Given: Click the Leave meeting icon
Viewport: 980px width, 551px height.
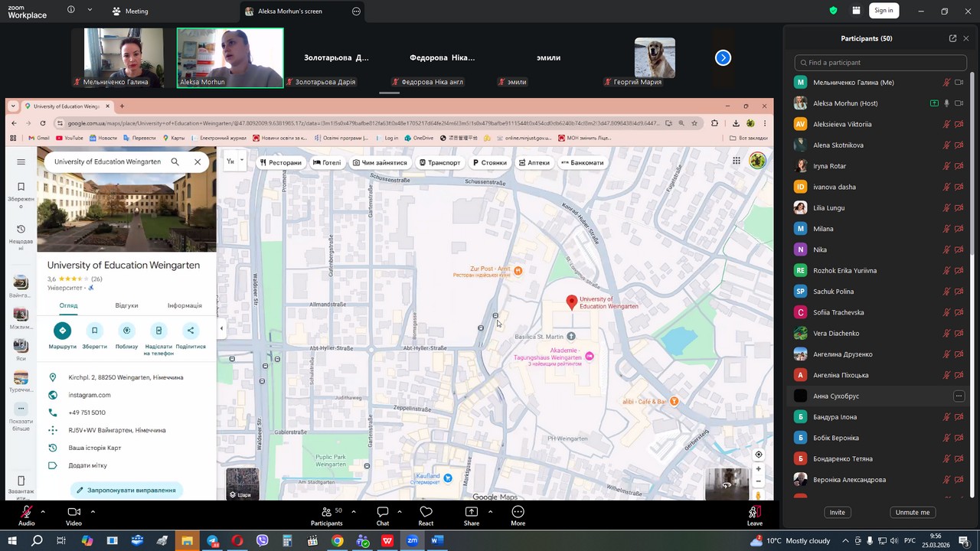Looking at the screenshot, I should [x=754, y=513].
